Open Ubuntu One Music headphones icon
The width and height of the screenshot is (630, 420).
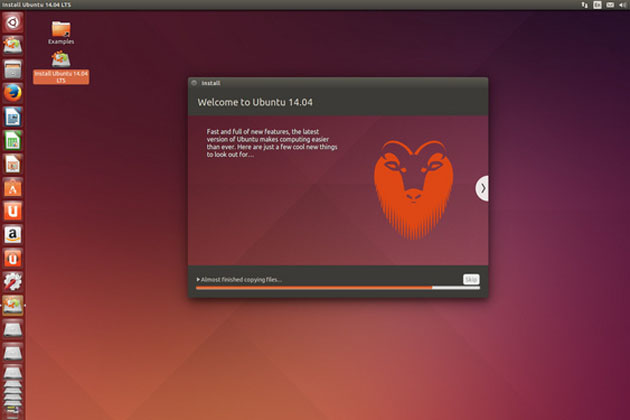pos(12,258)
